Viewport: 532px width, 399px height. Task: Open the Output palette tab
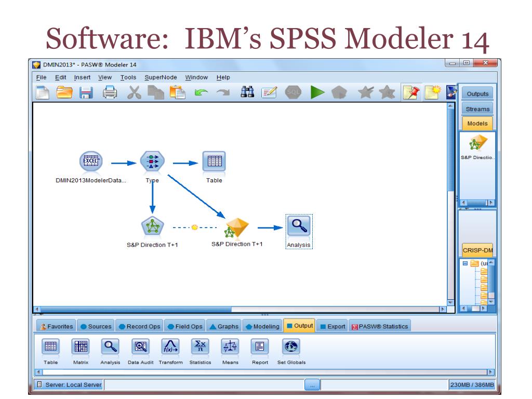point(300,326)
